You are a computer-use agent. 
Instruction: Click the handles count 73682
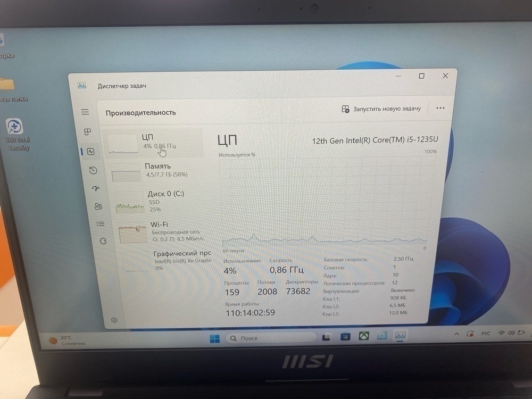point(298,292)
